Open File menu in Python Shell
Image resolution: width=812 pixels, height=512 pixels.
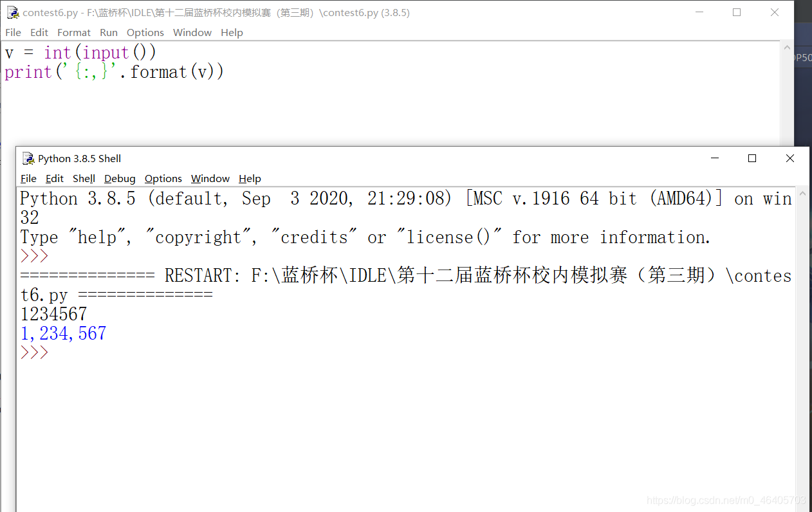click(x=28, y=178)
